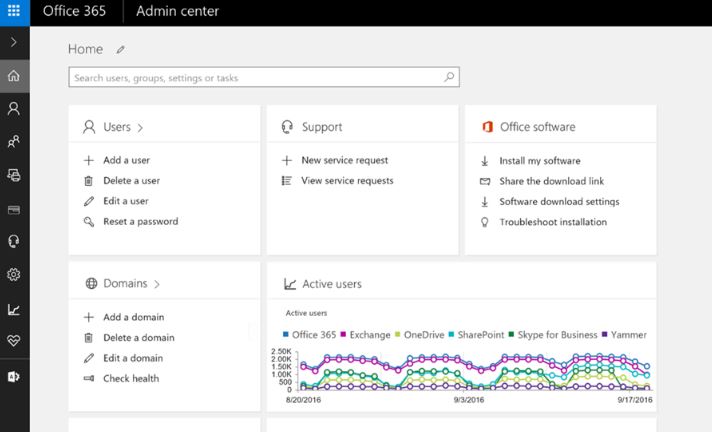The width and height of the screenshot is (712, 432).
Task: Select the Home icon in the sidebar
Action: pos(14,76)
